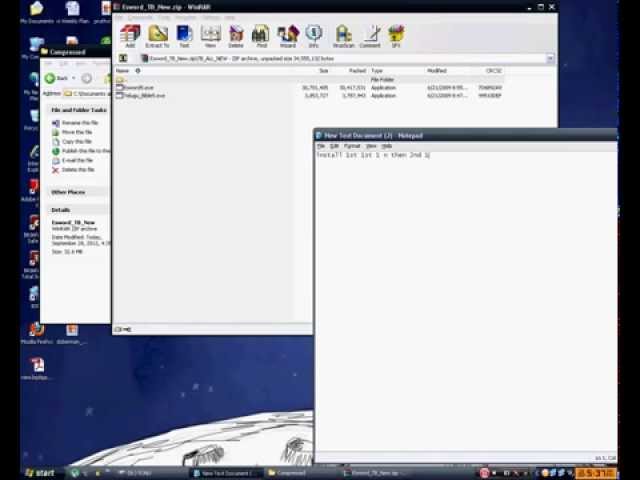The height and width of the screenshot is (480, 640).
Task: Click the View icon in WinRAR toolbar
Action: tap(210, 36)
